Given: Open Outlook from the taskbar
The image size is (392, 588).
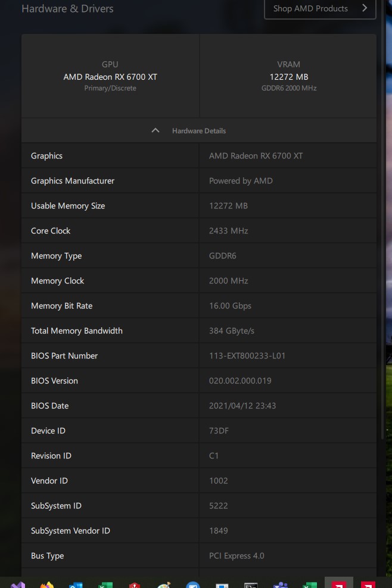Looking at the screenshot, I should pos(76,584).
